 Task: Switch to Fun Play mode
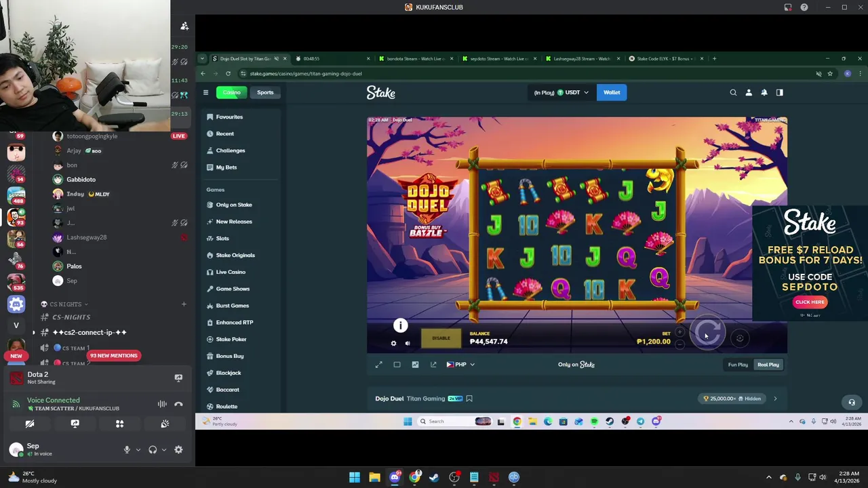(738, 365)
